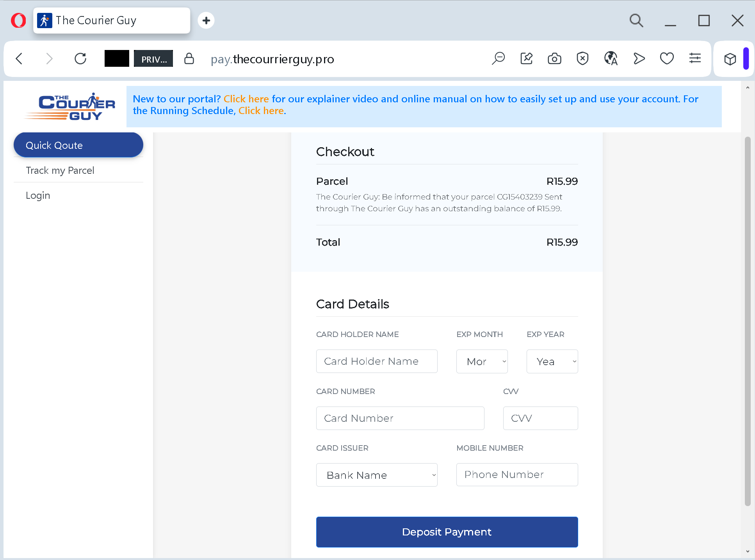This screenshot has width=755, height=560.
Task: Click the back navigation arrow
Action: point(19,59)
